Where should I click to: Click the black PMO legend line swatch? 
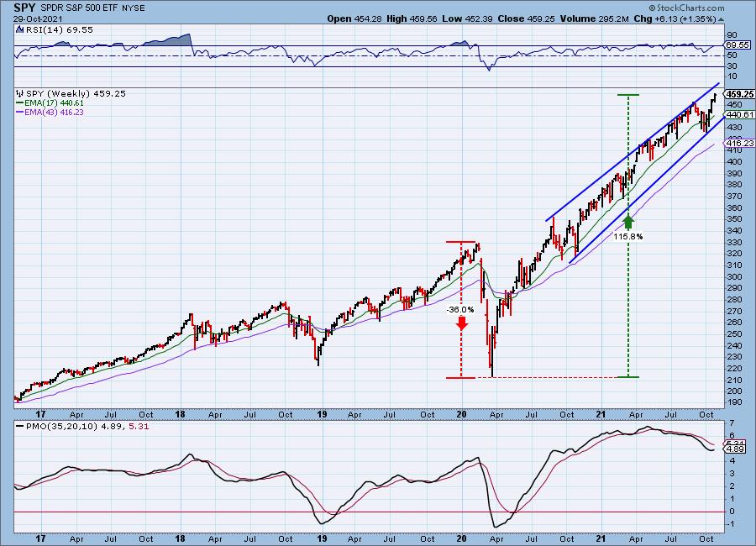[x=20, y=427]
